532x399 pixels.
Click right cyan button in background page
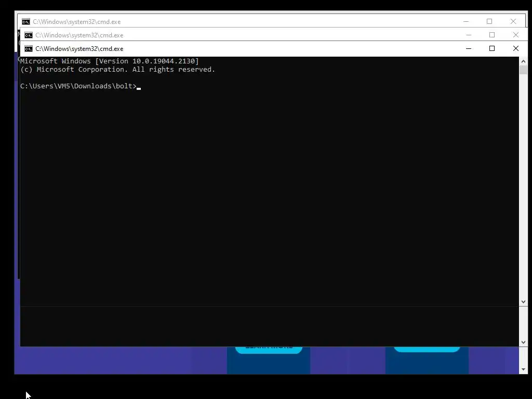tap(427, 349)
